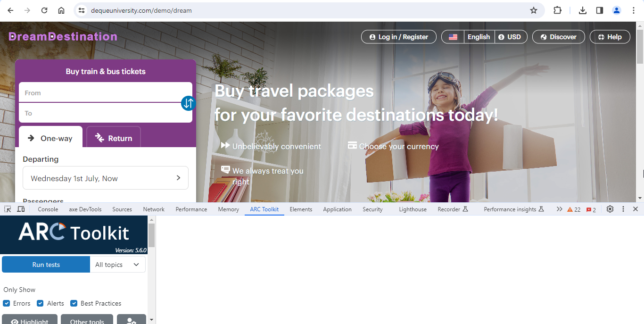Open the Chrome downloads icon
Image resolution: width=644 pixels, height=324 pixels.
(x=583, y=10)
